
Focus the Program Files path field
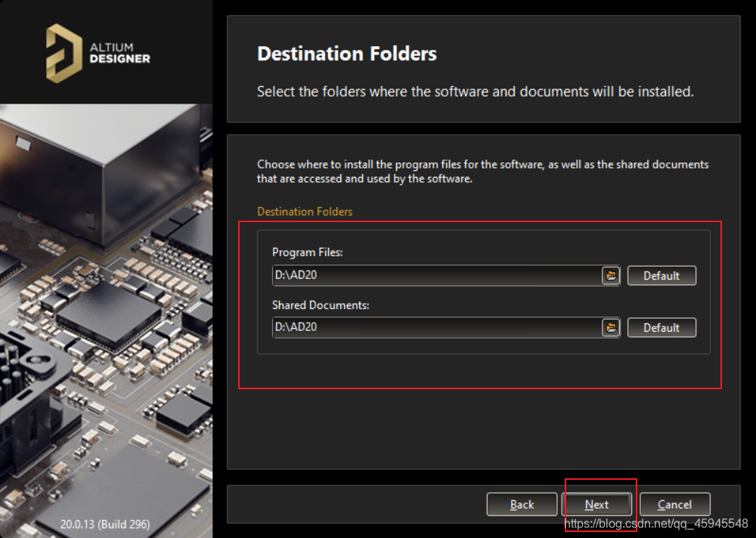point(436,276)
